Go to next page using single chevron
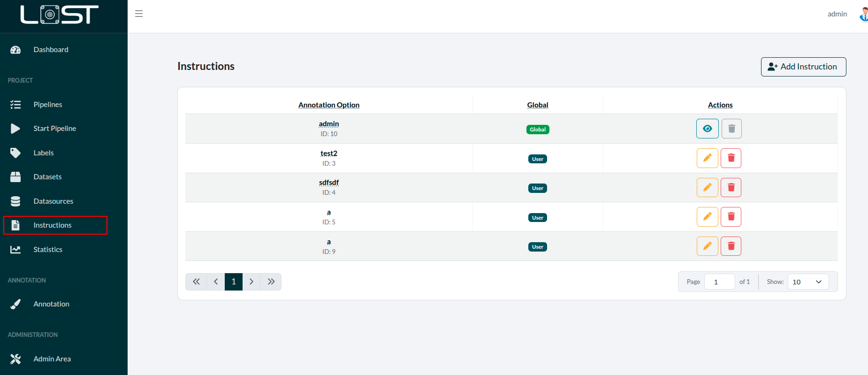This screenshot has width=868, height=375. pos(251,282)
